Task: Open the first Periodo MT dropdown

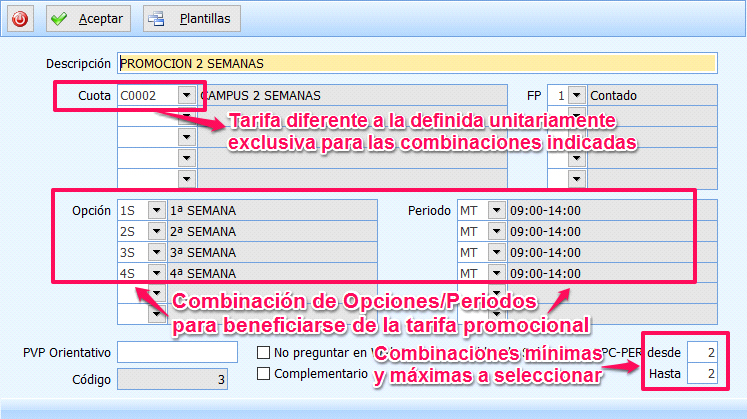Action: (496, 210)
